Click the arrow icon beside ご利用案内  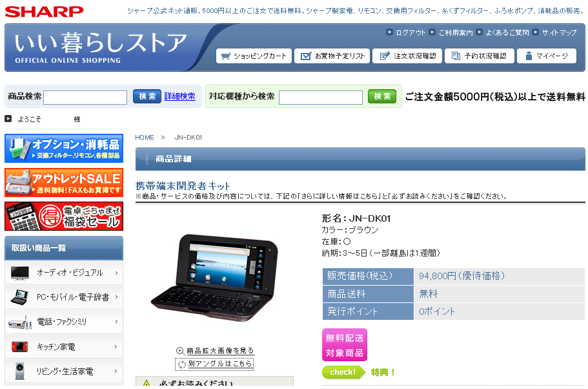pyautogui.click(x=432, y=32)
